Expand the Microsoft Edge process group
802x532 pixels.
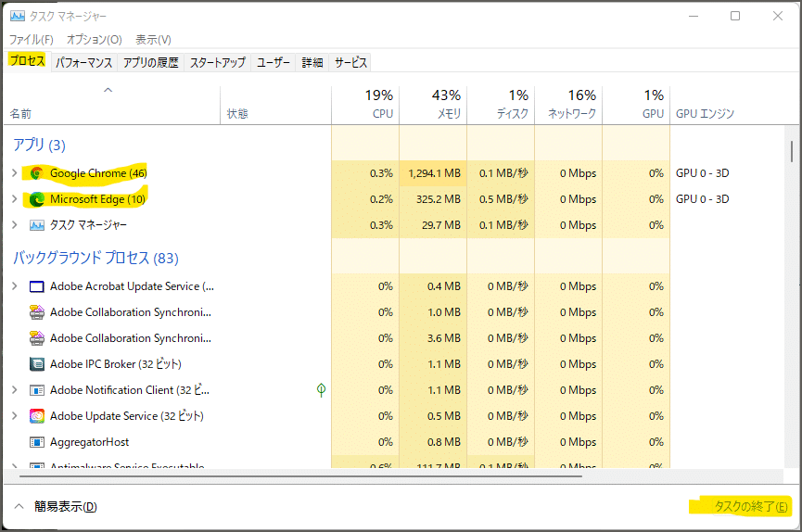pyautogui.click(x=14, y=199)
